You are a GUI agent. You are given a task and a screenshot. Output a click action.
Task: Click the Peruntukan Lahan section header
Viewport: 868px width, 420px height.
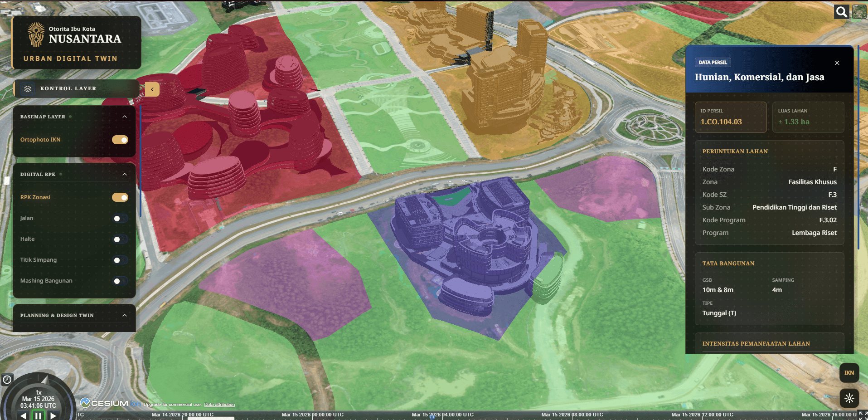click(x=735, y=151)
